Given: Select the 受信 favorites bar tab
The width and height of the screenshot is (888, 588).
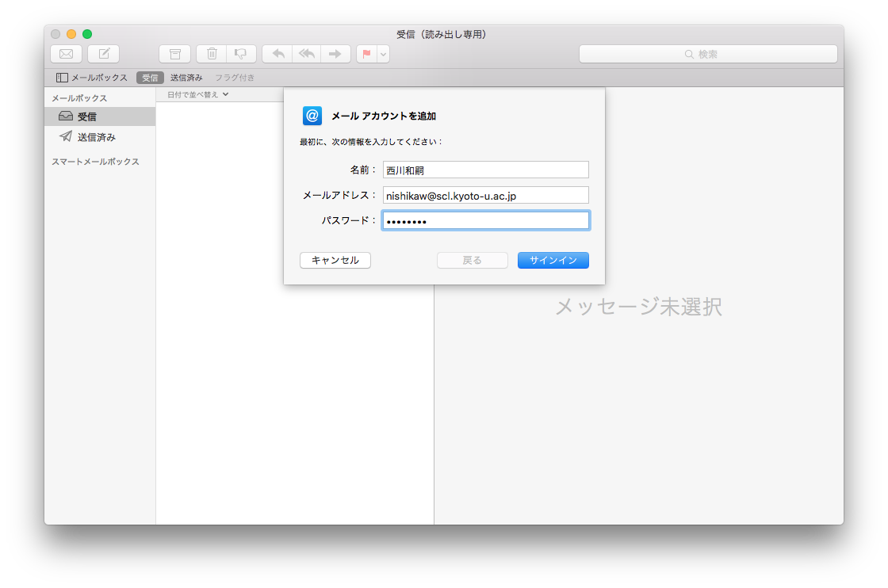Looking at the screenshot, I should tap(150, 78).
